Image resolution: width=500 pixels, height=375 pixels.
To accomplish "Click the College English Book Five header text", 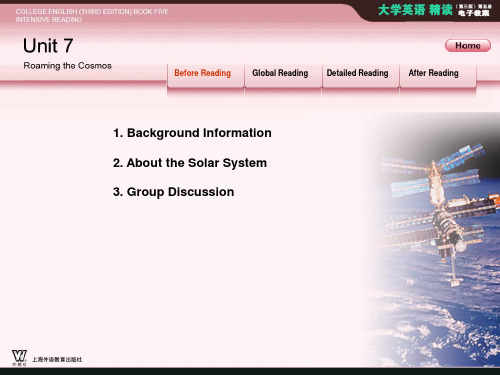I will [x=92, y=15].
